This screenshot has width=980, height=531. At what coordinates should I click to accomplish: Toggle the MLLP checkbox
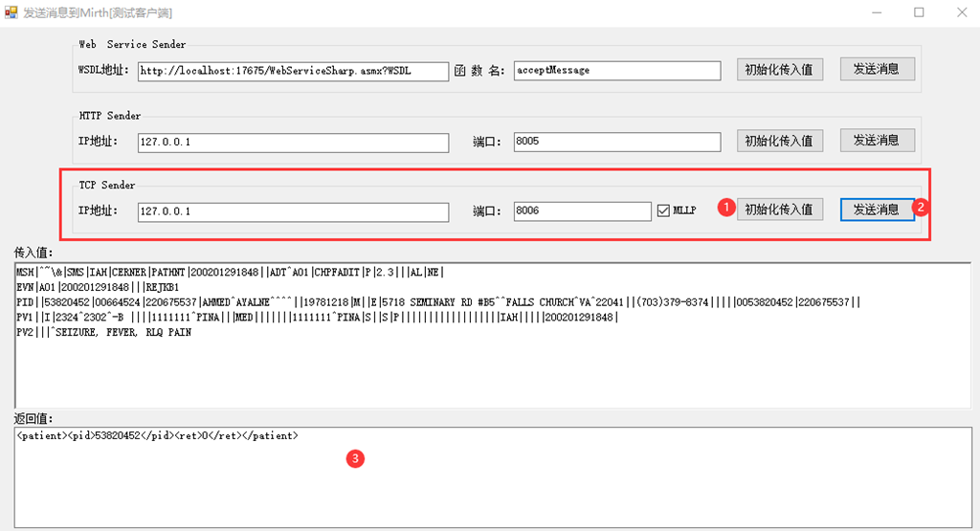coord(663,211)
